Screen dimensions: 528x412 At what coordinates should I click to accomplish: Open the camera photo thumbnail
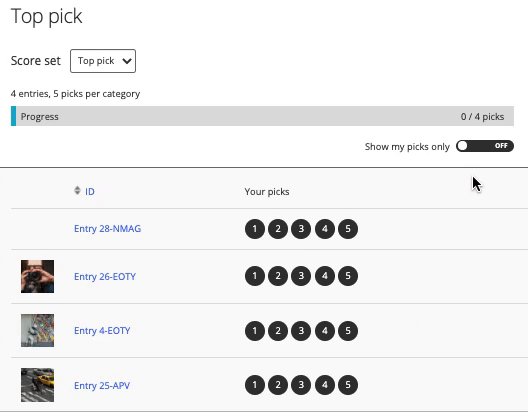(x=37, y=276)
